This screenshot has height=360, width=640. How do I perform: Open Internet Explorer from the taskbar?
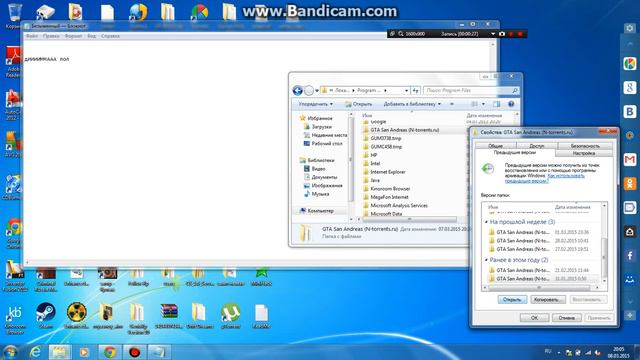(x=35, y=351)
